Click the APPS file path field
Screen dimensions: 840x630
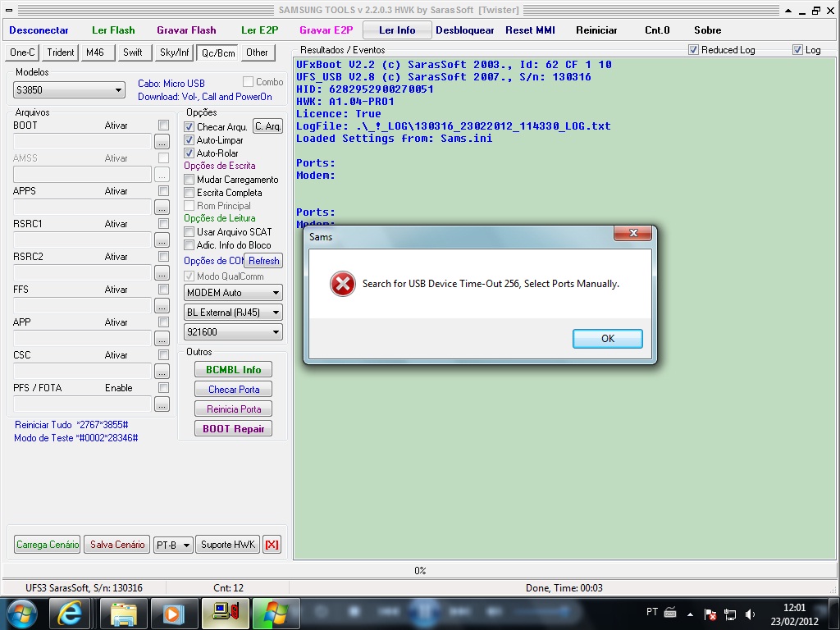(83, 208)
